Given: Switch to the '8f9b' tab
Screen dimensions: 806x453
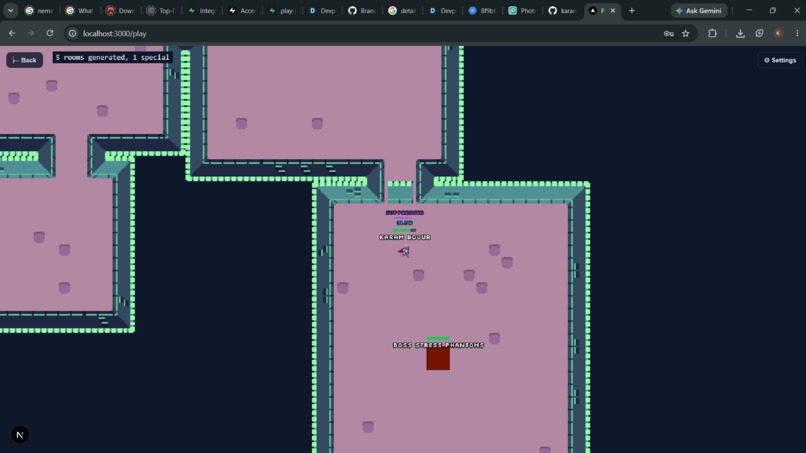Looking at the screenshot, I should point(482,10).
